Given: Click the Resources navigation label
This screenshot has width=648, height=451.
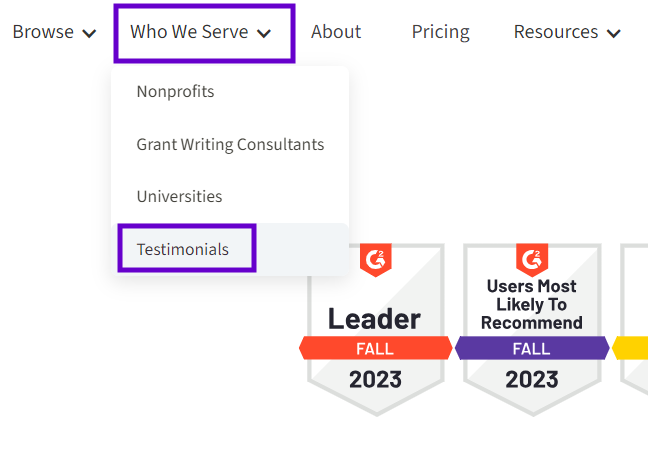Looking at the screenshot, I should 556,32.
